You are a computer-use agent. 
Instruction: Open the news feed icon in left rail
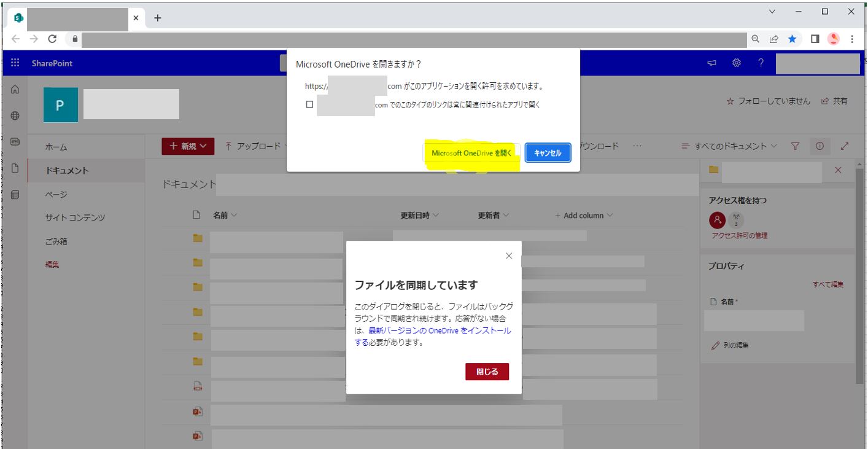[x=15, y=141]
